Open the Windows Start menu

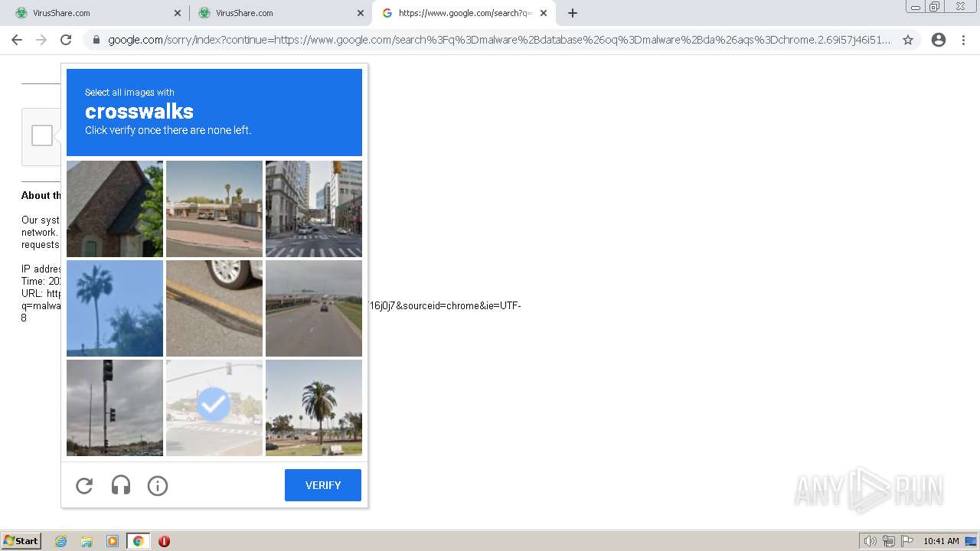point(21,541)
